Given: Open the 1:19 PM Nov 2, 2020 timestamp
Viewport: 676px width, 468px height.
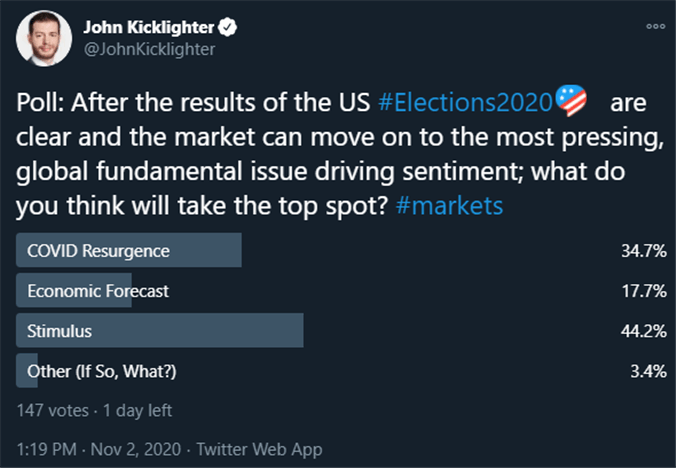Looking at the screenshot, I should tap(99, 449).
